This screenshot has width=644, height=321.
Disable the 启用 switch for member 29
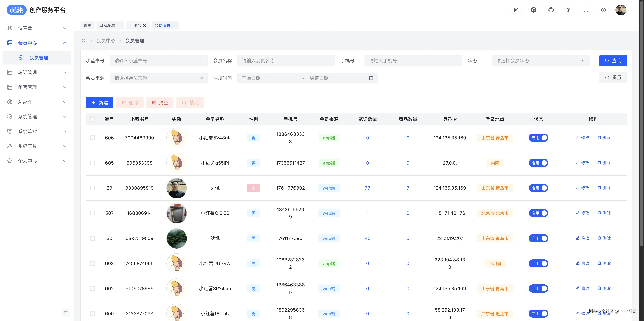pos(538,188)
